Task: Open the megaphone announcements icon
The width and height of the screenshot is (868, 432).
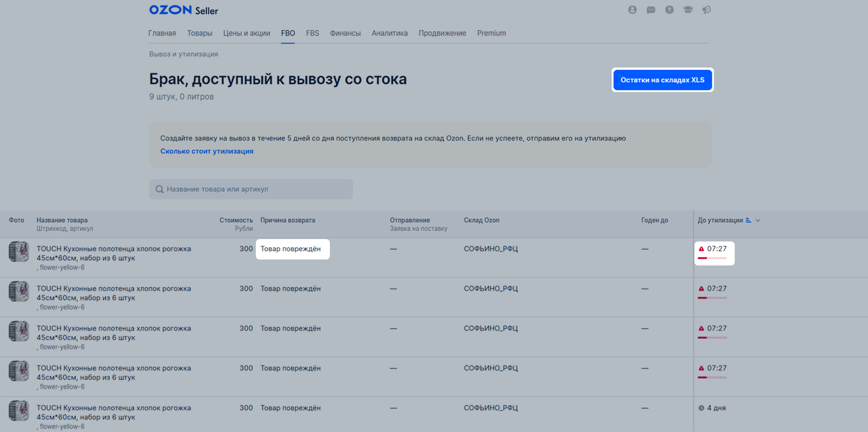Action: (x=707, y=10)
